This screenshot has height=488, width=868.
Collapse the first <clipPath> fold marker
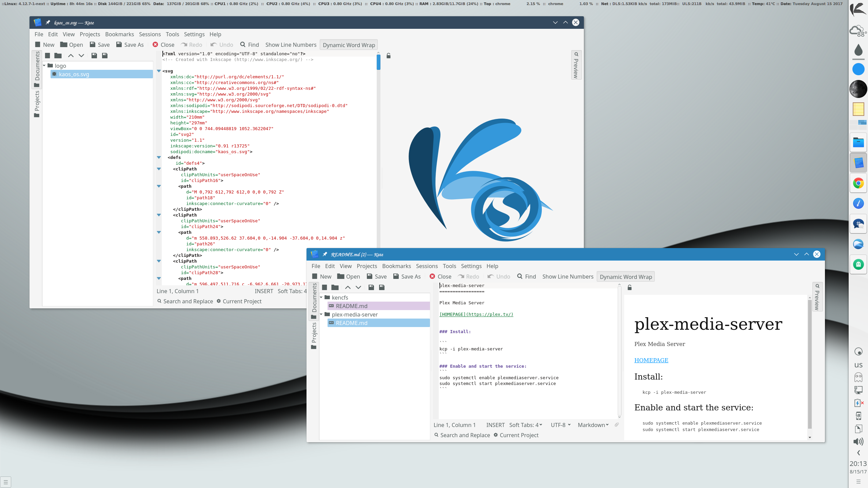point(159,169)
